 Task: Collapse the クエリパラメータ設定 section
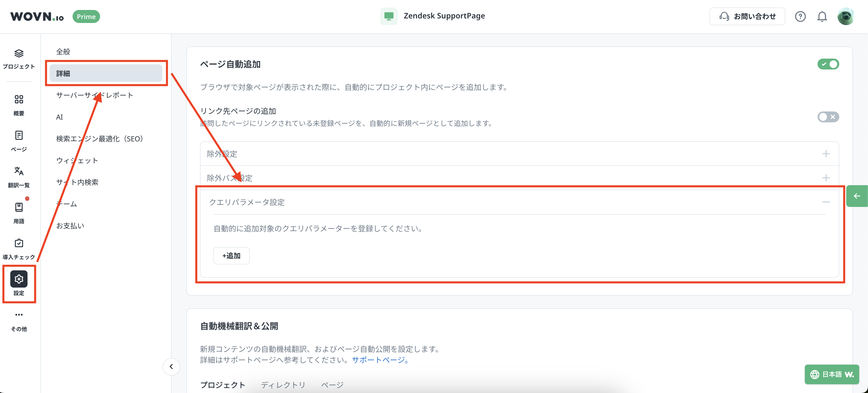[826, 202]
